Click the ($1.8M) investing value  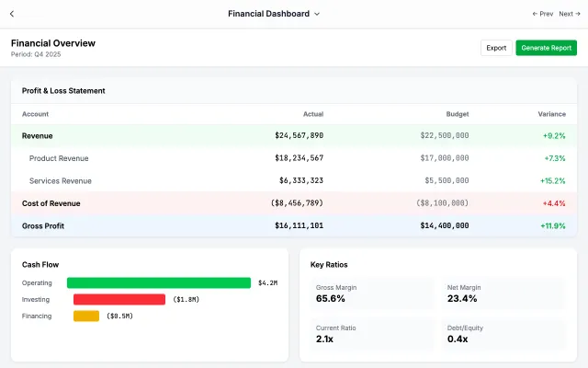[186, 299]
